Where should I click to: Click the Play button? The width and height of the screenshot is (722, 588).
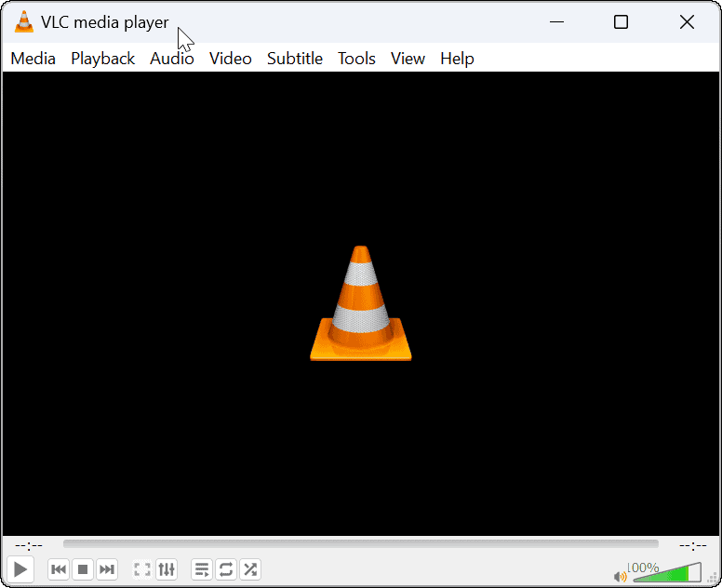20,569
